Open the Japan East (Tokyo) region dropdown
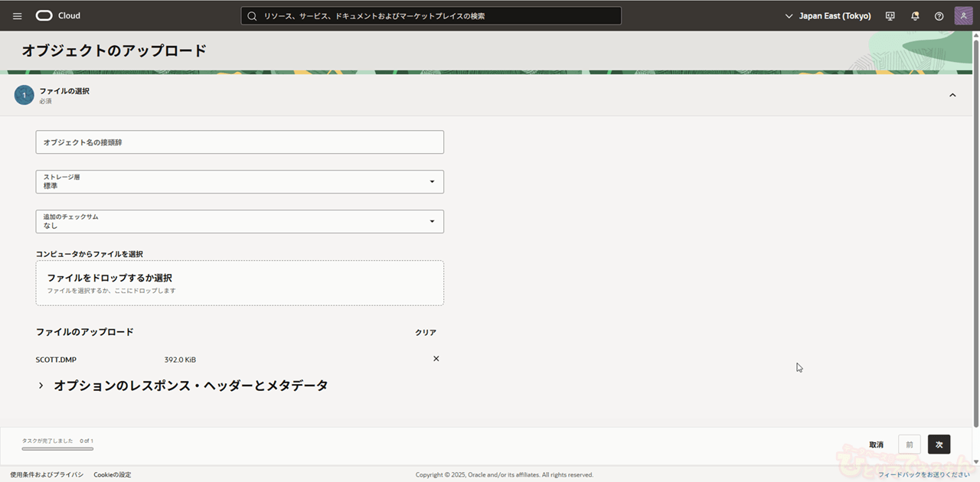Image resolution: width=980 pixels, height=482 pixels. (828, 16)
